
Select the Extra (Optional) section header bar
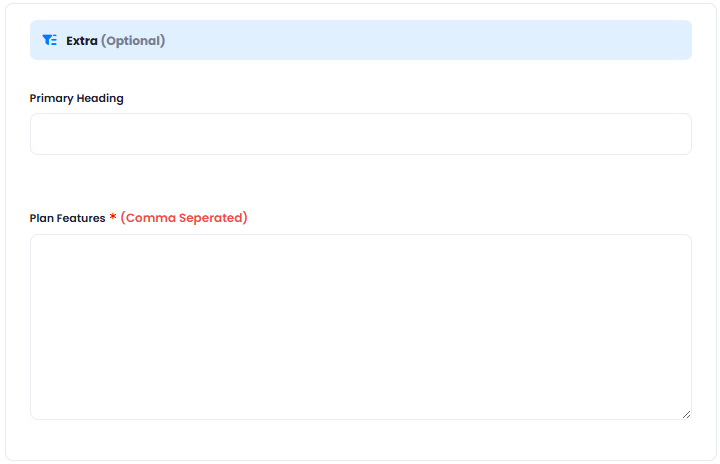click(x=360, y=40)
